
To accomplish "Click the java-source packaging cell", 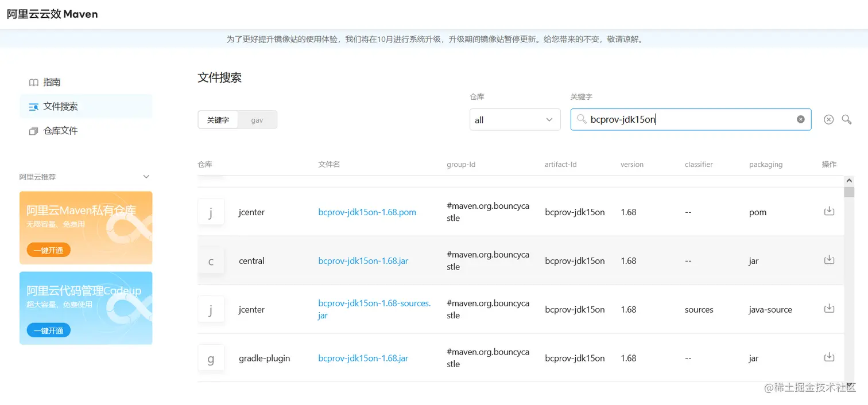I will (770, 310).
